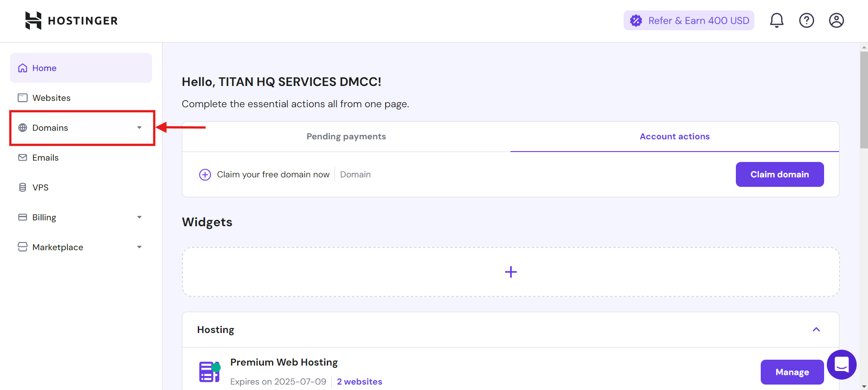Click the Premium Web Hosting plan icon
Viewport: 868px width, 390px height.
point(210,371)
